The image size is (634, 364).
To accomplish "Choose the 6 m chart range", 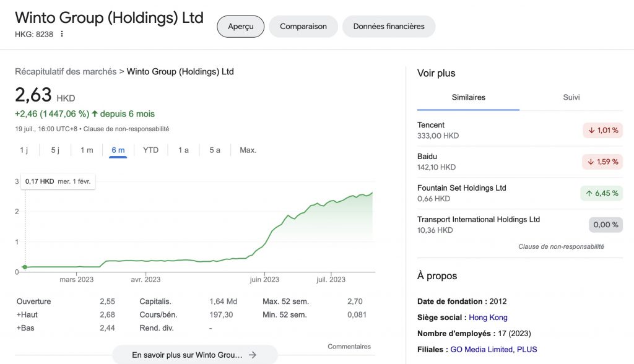I will click(118, 150).
